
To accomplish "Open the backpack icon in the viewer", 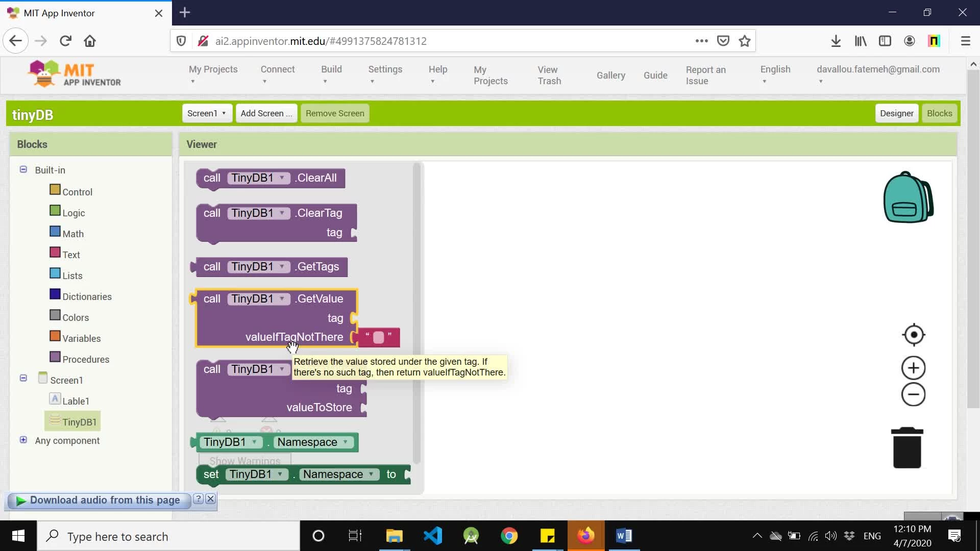I will (908, 197).
